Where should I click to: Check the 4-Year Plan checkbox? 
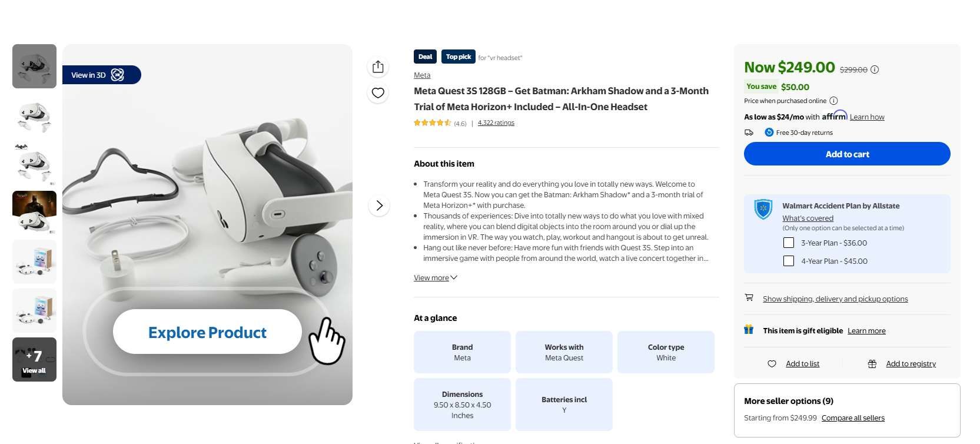click(x=789, y=261)
